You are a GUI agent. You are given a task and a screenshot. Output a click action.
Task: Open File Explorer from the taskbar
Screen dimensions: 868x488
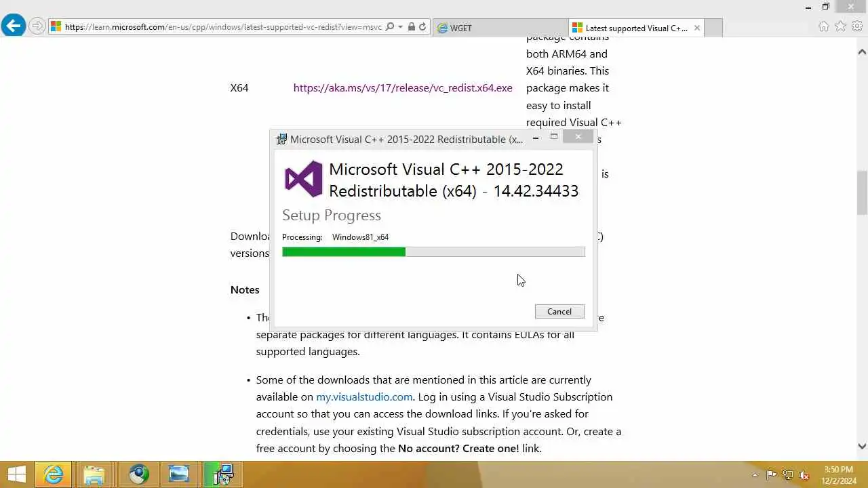click(95, 474)
